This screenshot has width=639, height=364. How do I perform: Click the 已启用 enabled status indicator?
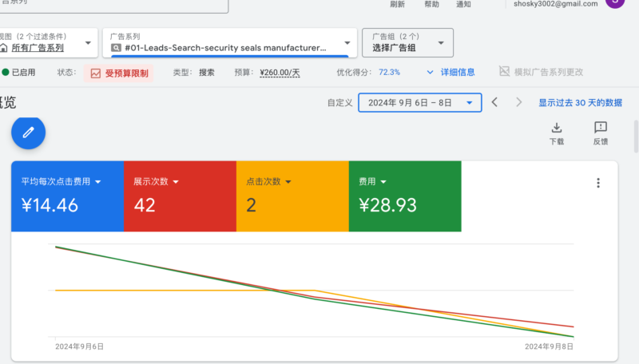pyautogui.click(x=18, y=73)
